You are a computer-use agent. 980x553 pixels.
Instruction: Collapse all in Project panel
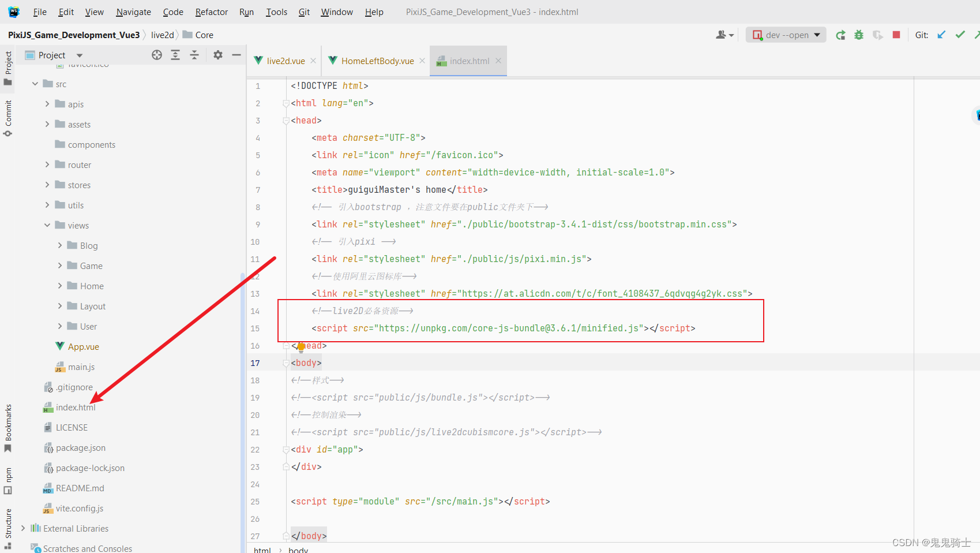[x=194, y=55]
